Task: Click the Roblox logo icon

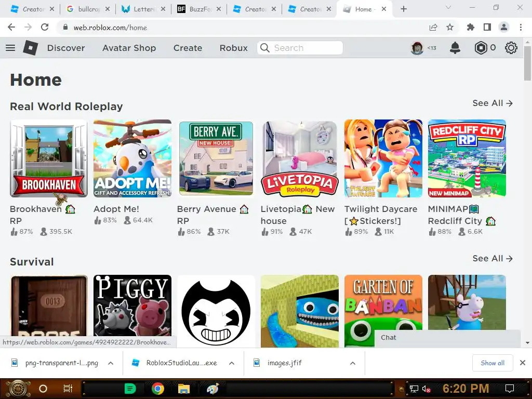Action: (x=31, y=48)
